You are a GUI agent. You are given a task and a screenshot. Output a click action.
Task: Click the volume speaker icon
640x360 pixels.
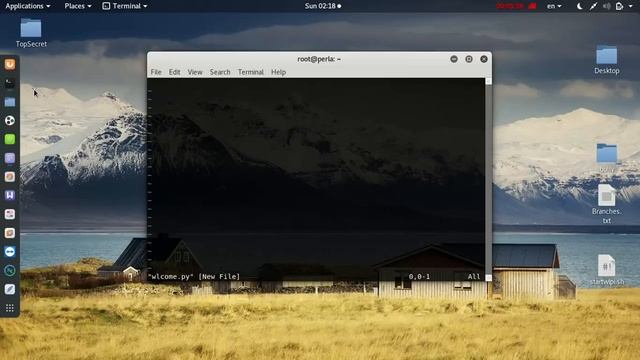tap(607, 6)
